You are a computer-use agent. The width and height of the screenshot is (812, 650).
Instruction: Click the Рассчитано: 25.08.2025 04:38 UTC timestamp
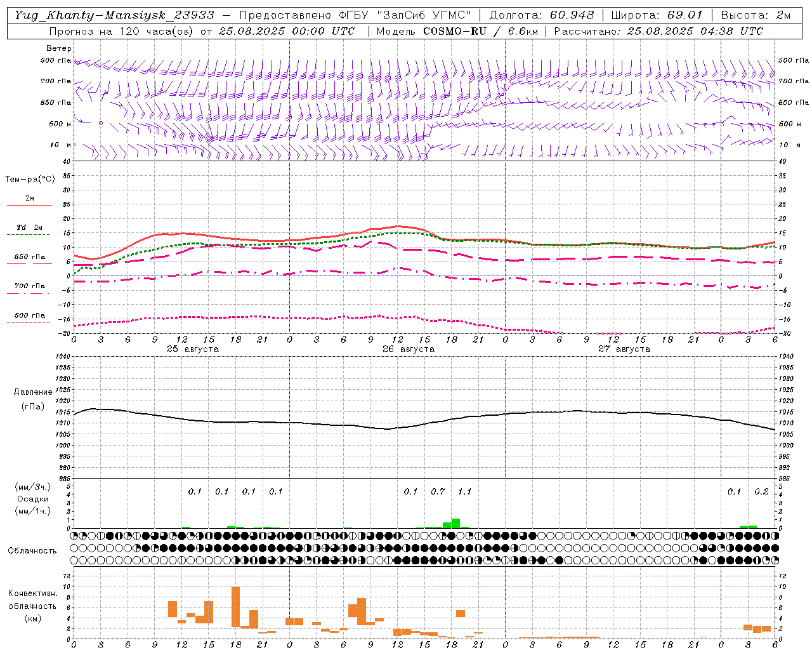[x=658, y=31]
